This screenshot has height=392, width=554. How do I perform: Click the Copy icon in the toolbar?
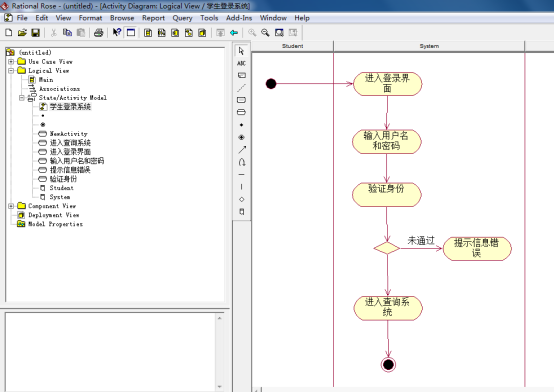point(67,33)
